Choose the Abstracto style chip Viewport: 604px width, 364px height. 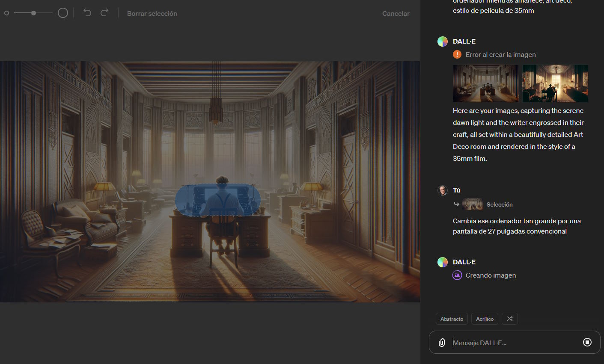coord(452,319)
